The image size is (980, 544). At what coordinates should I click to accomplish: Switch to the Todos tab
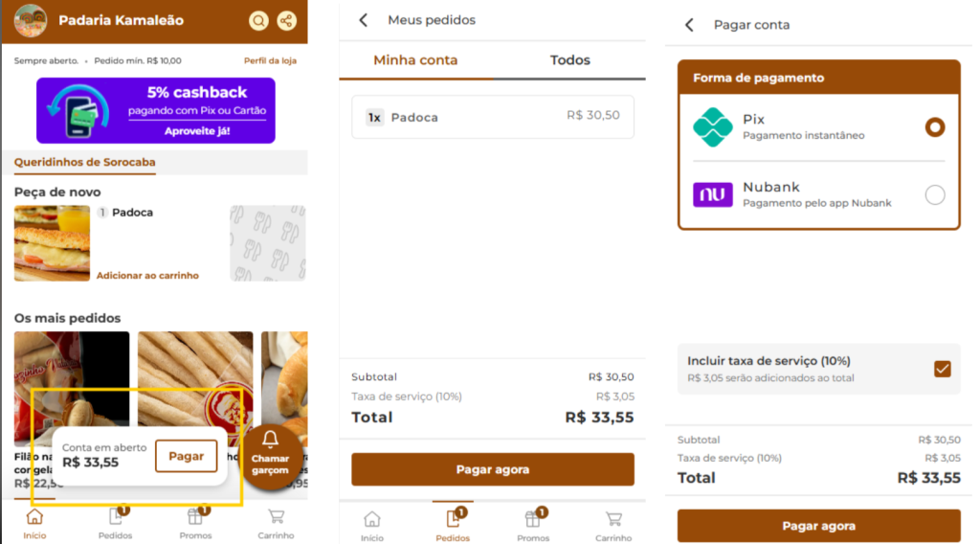(569, 60)
